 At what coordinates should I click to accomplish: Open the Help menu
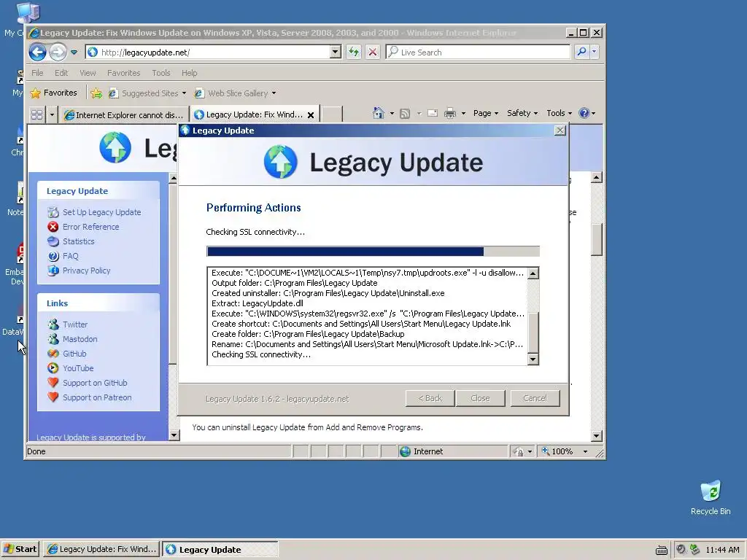coord(189,73)
